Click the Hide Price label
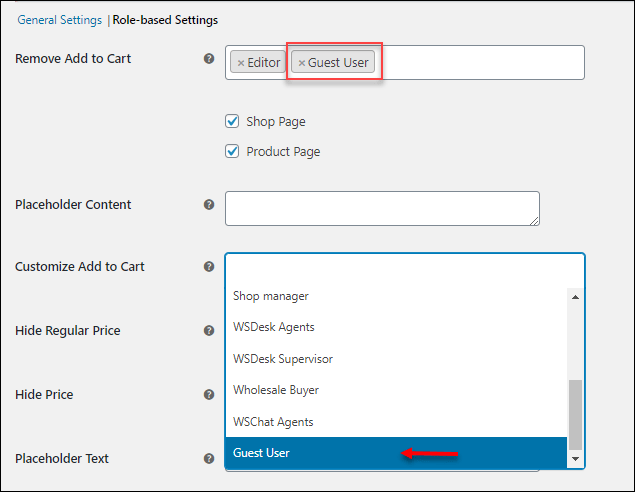 click(x=44, y=394)
